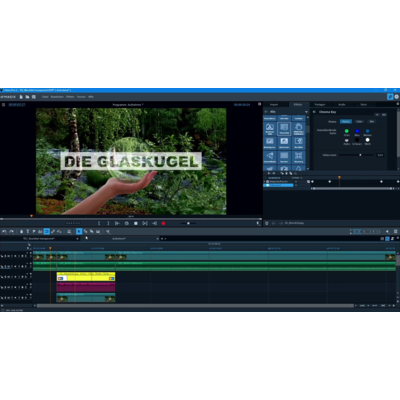
Task: Click the undo arrow in timeline toolbar
Action: [4, 231]
